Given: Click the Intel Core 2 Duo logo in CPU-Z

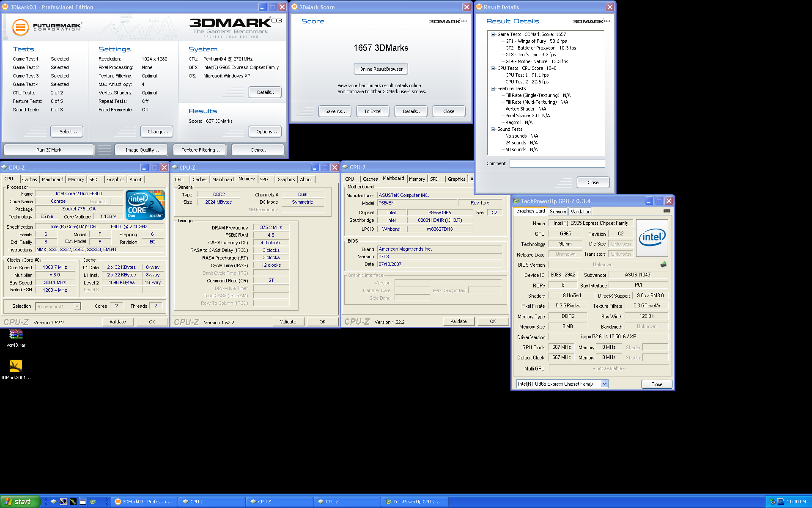Looking at the screenshot, I should (x=145, y=204).
